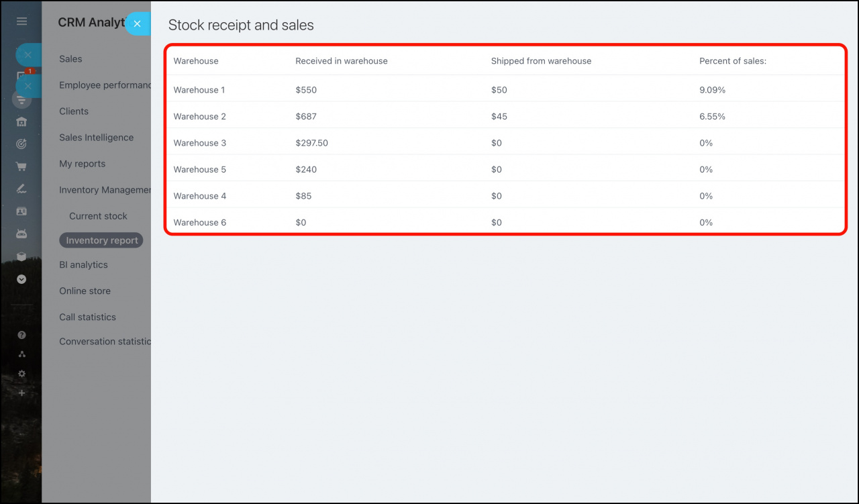
Task: Select Clients in the CRM Analytics menu
Action: tap(74, 111)
